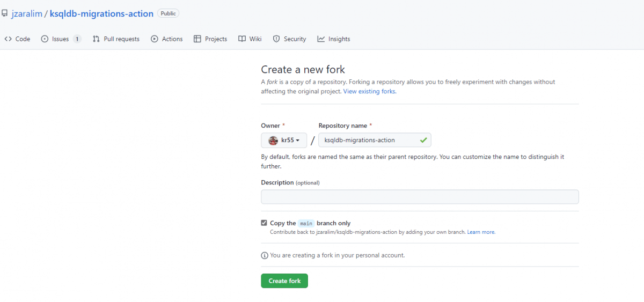The image size is (644, 302).
Task: Click the Code brackets icon
Action: pos(8,39)
